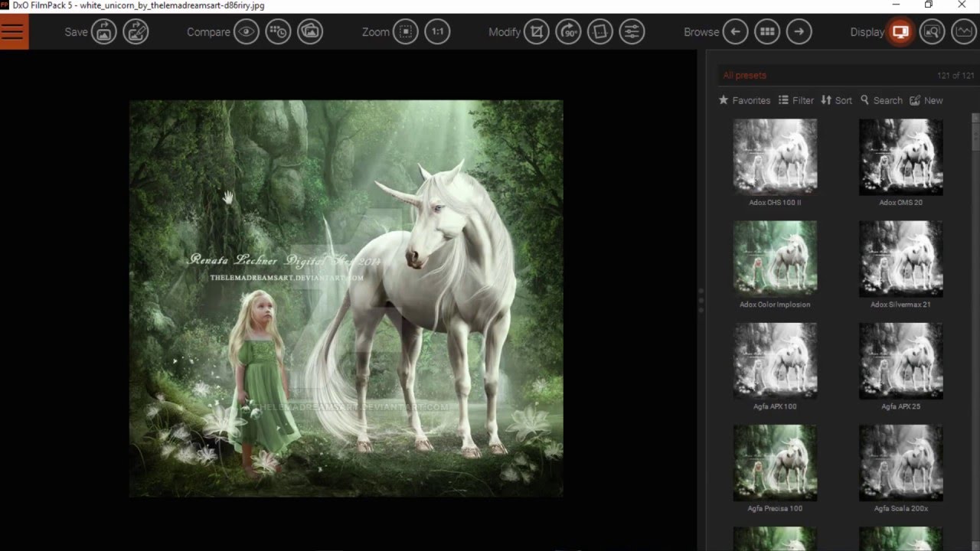Toggle the presets panel display
980x551 pixels.
(x=900, y=32)
